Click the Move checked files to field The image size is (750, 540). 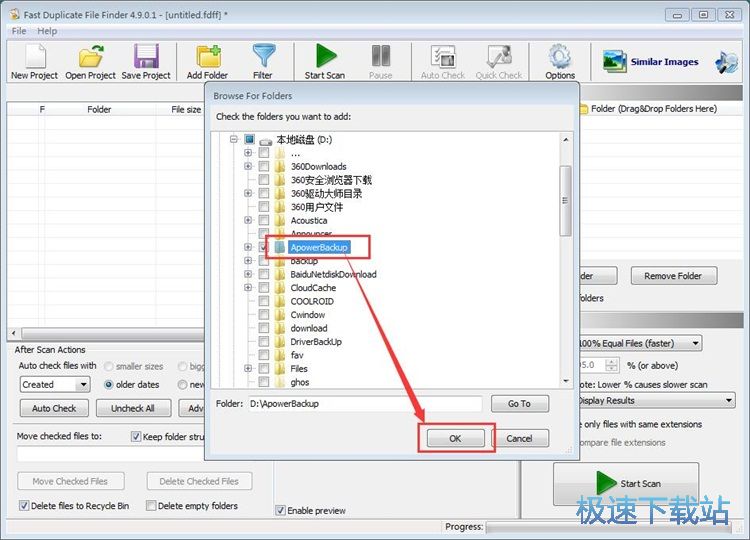coord(111,454)
